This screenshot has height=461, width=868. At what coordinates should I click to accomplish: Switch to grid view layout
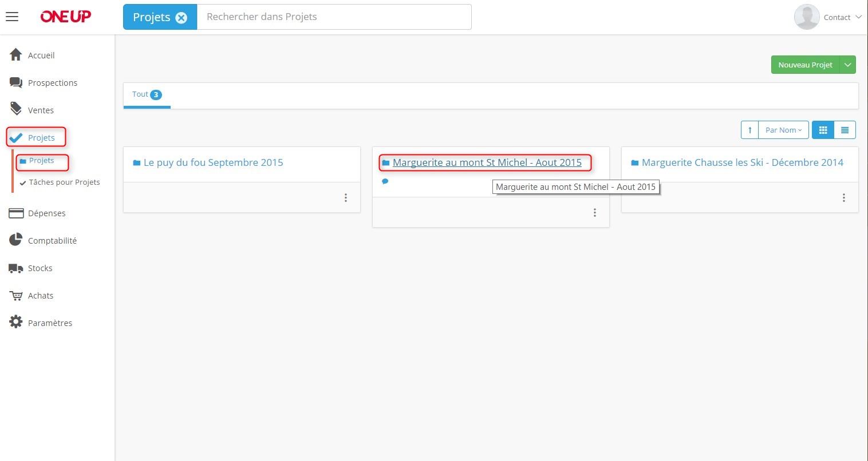(x=823, y=130)
